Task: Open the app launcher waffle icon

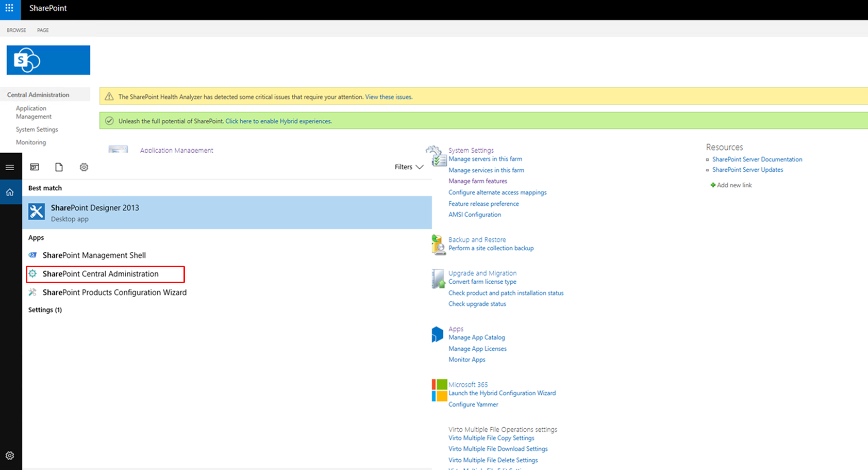Action: point(9,8)
